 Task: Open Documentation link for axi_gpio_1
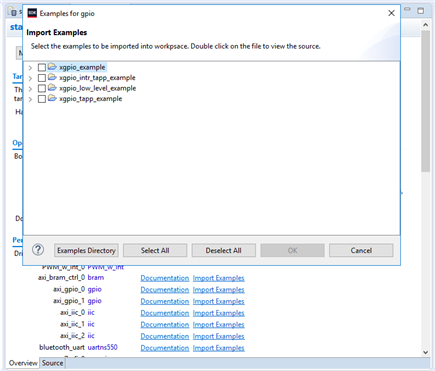[165, 301]
